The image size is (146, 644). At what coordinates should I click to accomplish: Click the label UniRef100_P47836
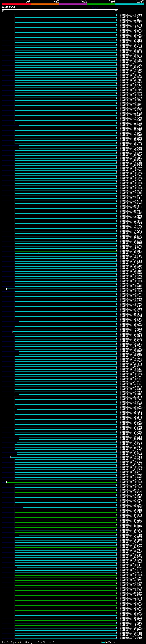point(131,233)
